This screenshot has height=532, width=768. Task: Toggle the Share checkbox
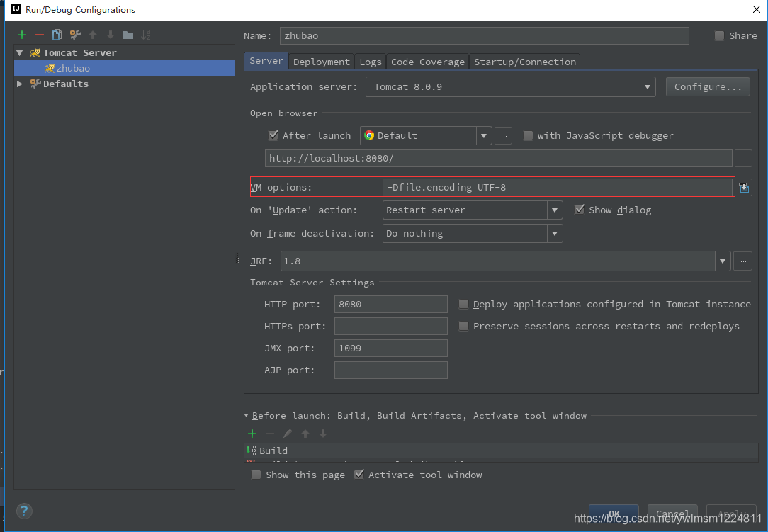(x=720, y=35)
